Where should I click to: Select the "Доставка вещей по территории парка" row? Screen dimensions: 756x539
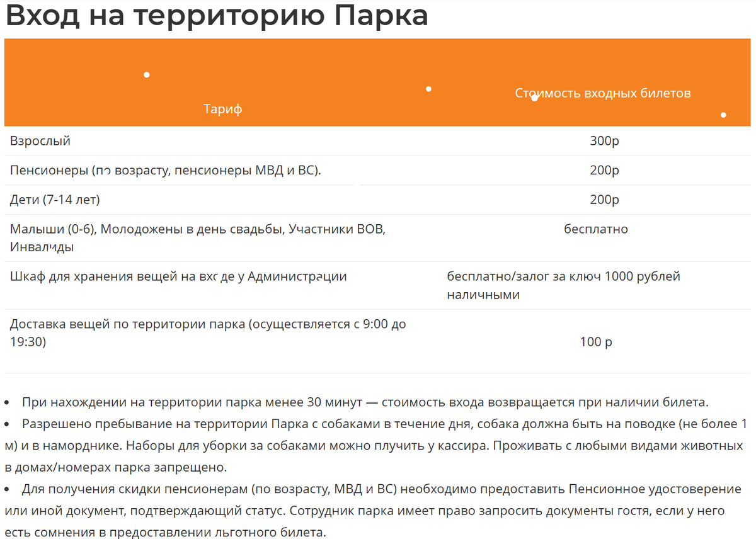(x=208, y=325)
